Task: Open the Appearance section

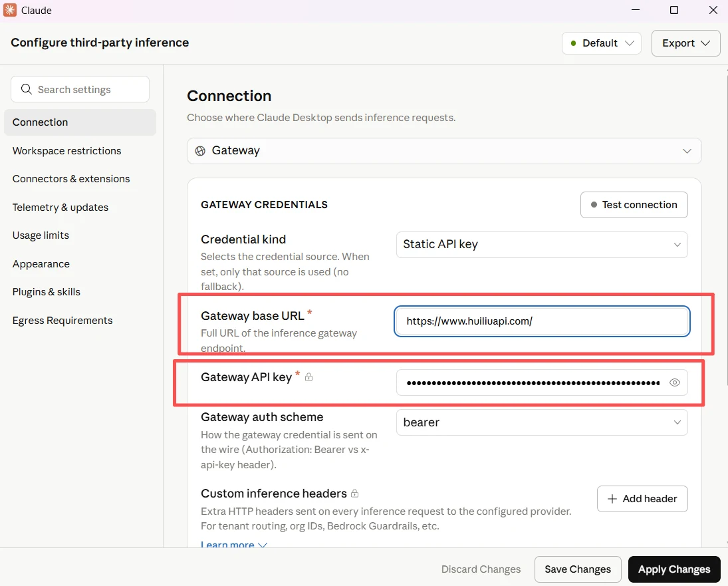Action: 41,264
